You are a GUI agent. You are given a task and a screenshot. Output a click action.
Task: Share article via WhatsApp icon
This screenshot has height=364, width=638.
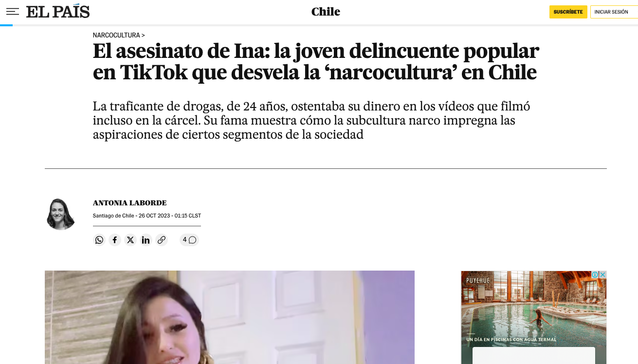coord(99,240)
